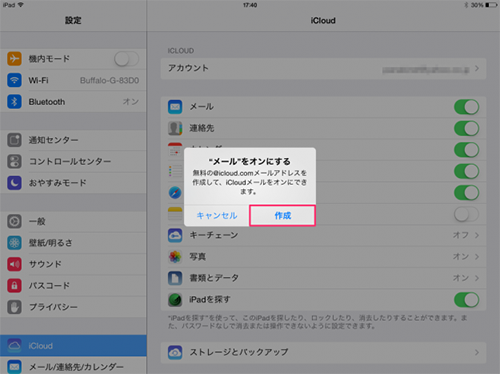Open コントロールセンター icon

[x=14, y=161]
